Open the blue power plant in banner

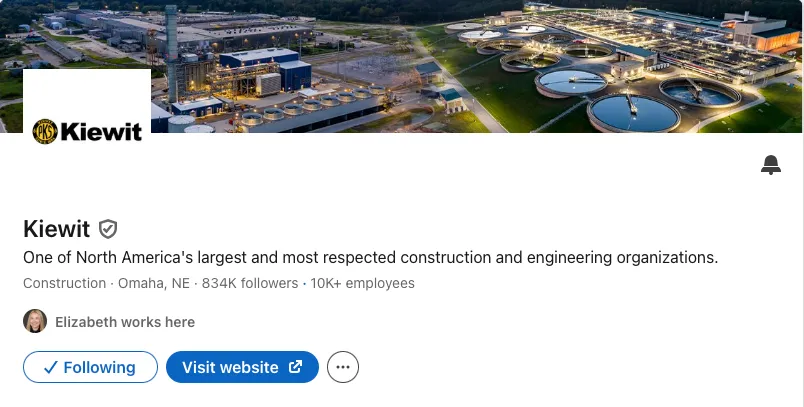(x=265, y=72)
